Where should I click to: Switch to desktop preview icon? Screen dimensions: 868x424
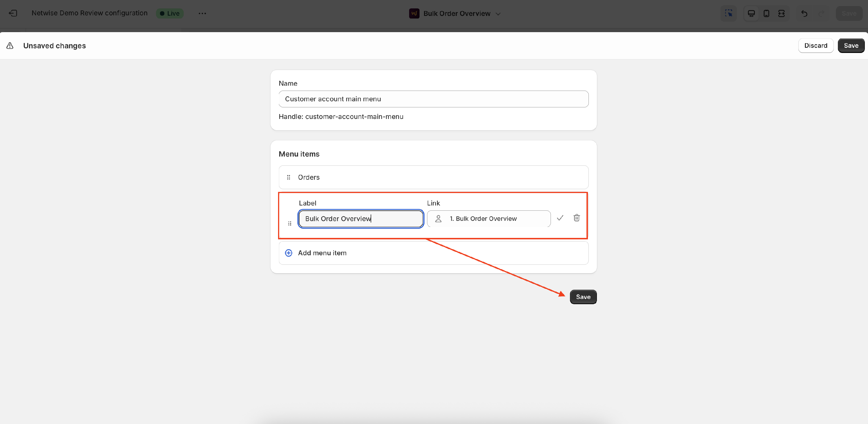click(x=751, y=14)
